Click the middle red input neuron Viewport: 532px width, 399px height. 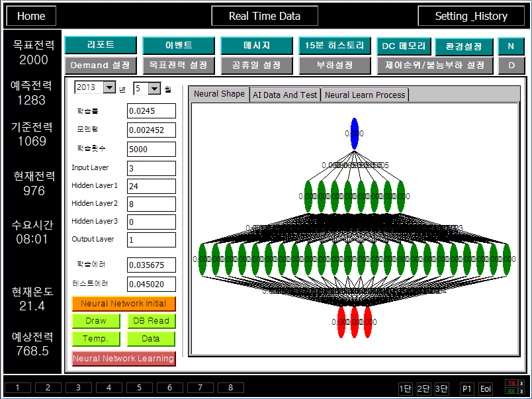coord(354,322)
